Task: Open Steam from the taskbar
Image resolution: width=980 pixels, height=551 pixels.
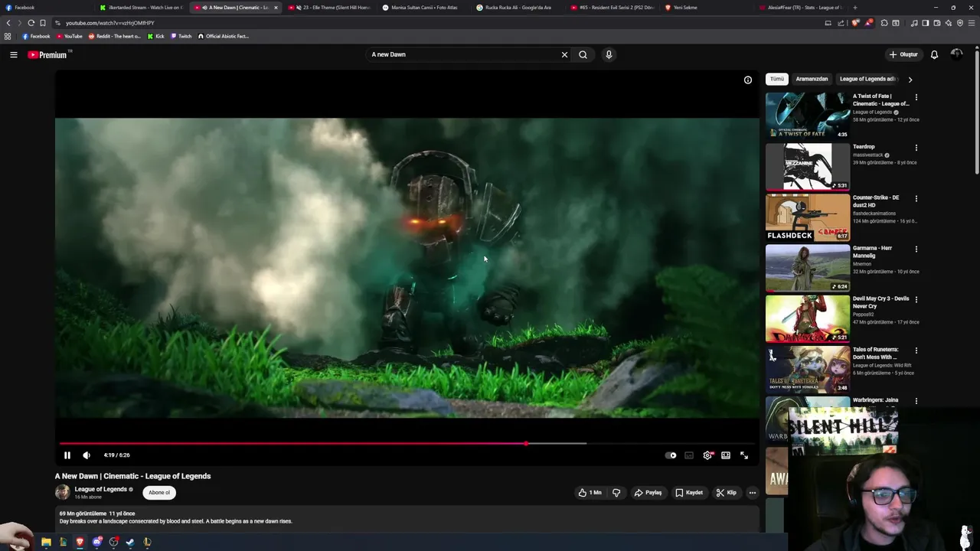Action: 130,542
